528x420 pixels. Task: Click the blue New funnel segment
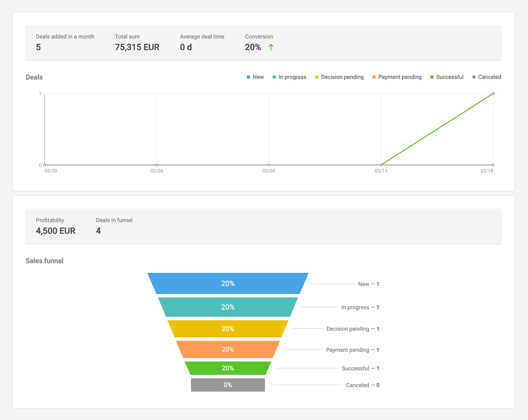click(228, 284)
